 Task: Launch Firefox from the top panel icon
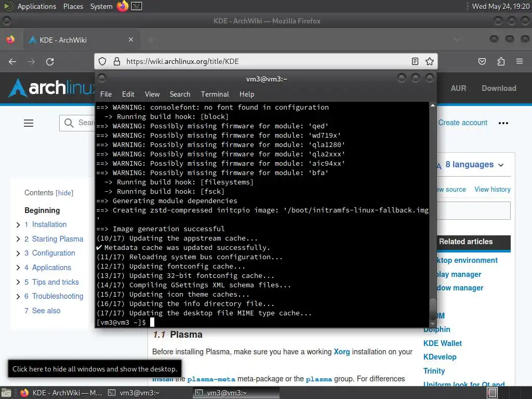click(x=123, y=6)
